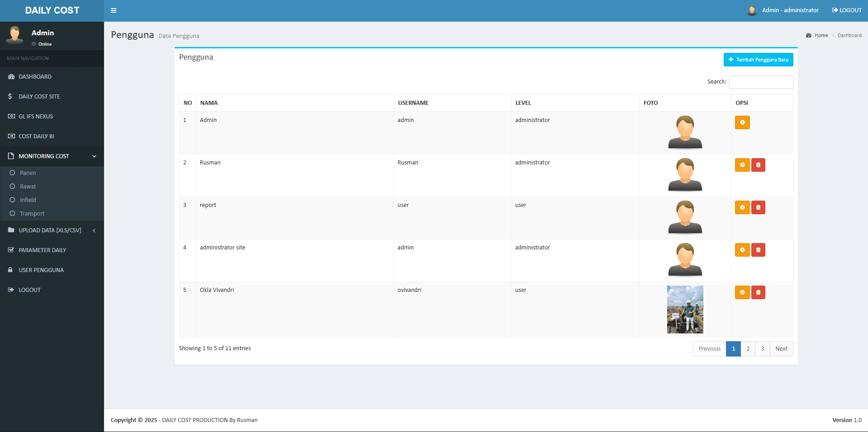The height and width of the screenshot is (432, 868).
Task: Click the gear icon for Okla Vivandri
Action: pyautogui.click(x=742, y=292)
